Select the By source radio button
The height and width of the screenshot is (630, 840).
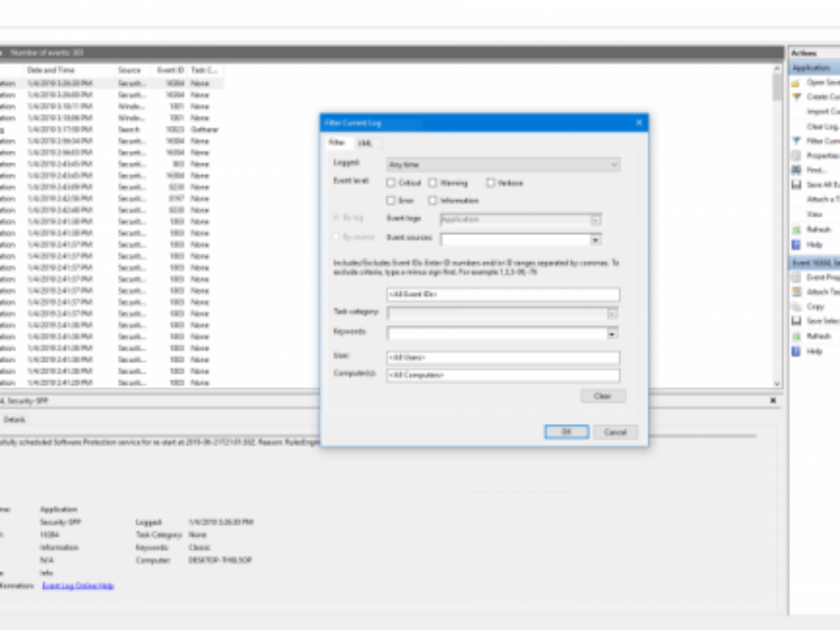pyautogui.click(x=337, y=237)
